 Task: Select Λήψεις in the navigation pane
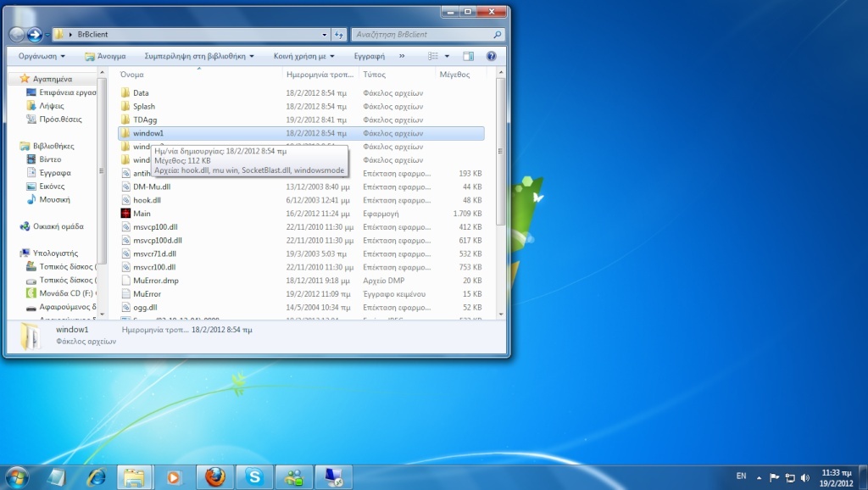[52, 105]
